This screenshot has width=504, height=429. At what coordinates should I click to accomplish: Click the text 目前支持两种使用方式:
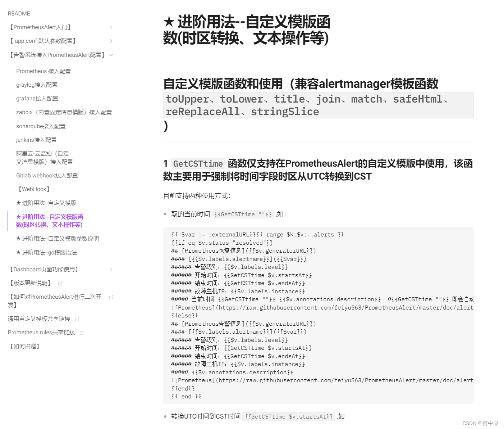(197, 196)
